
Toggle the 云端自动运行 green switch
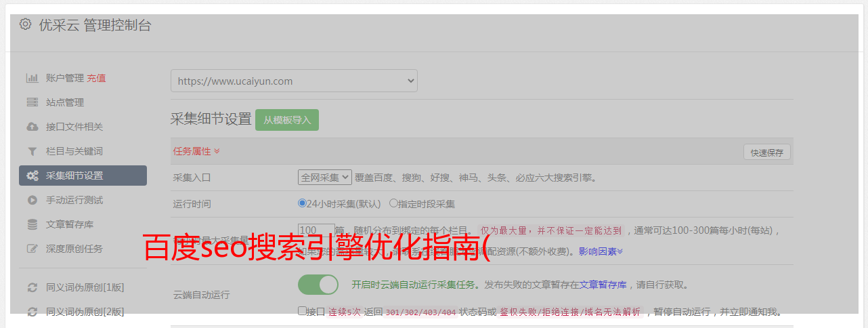318,285
